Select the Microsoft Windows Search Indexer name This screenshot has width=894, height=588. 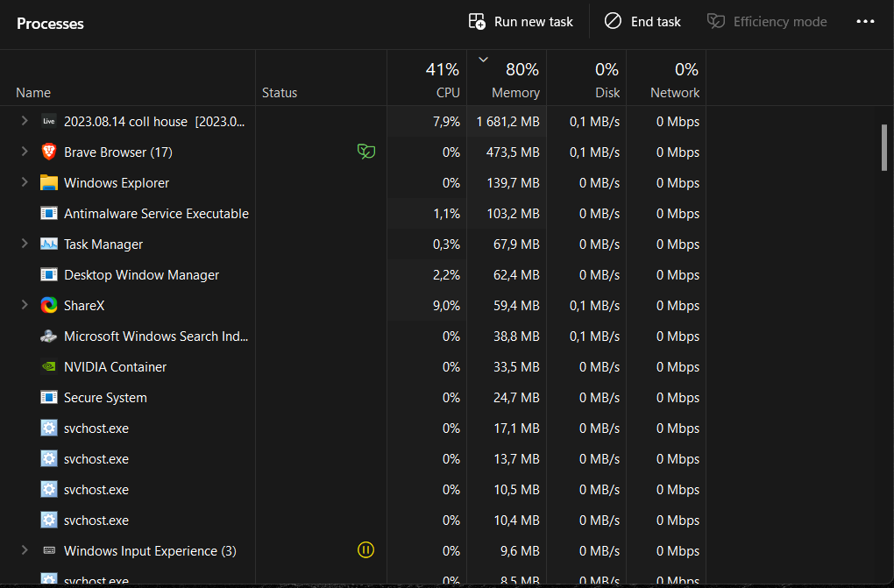156,337
